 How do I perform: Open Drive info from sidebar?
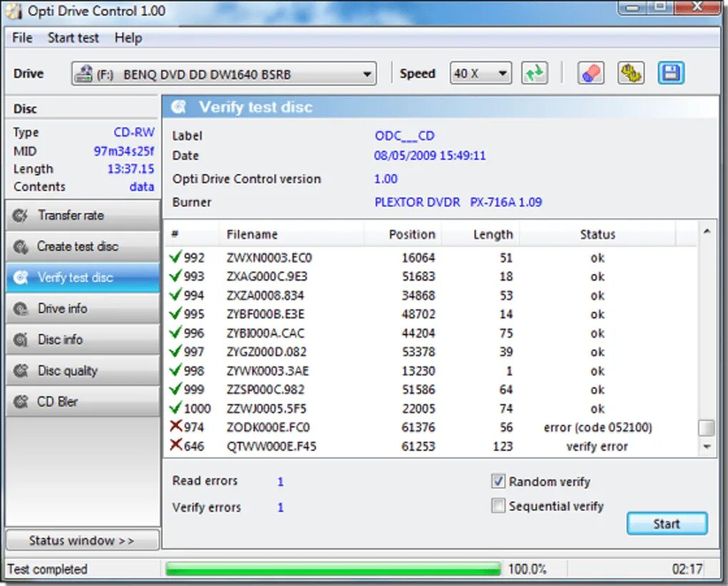click(x=83, y=308)
